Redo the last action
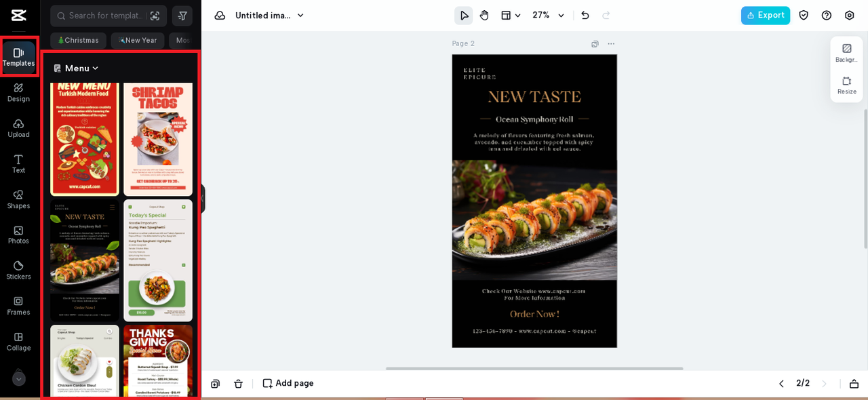The width and height of the screenshot is (868, 400). (x=606, y=16)
